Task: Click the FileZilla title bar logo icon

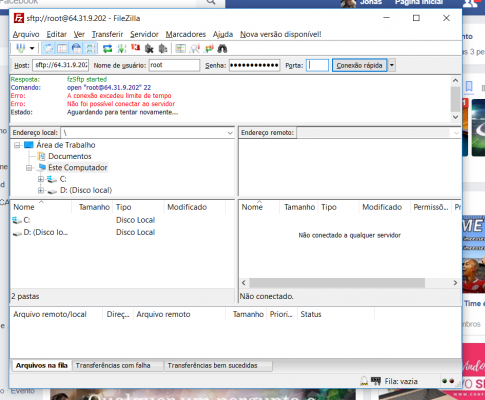Action: [19, 18]
